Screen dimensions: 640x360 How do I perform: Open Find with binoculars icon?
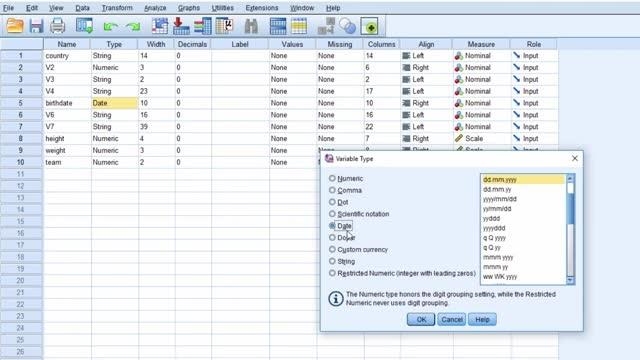click(x=251, y=26)
